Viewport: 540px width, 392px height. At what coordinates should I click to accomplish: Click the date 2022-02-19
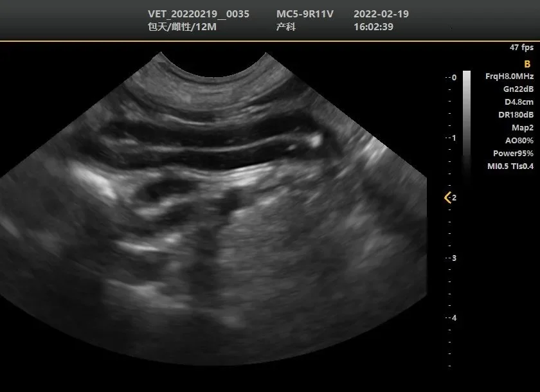click(x=381, y=14)
